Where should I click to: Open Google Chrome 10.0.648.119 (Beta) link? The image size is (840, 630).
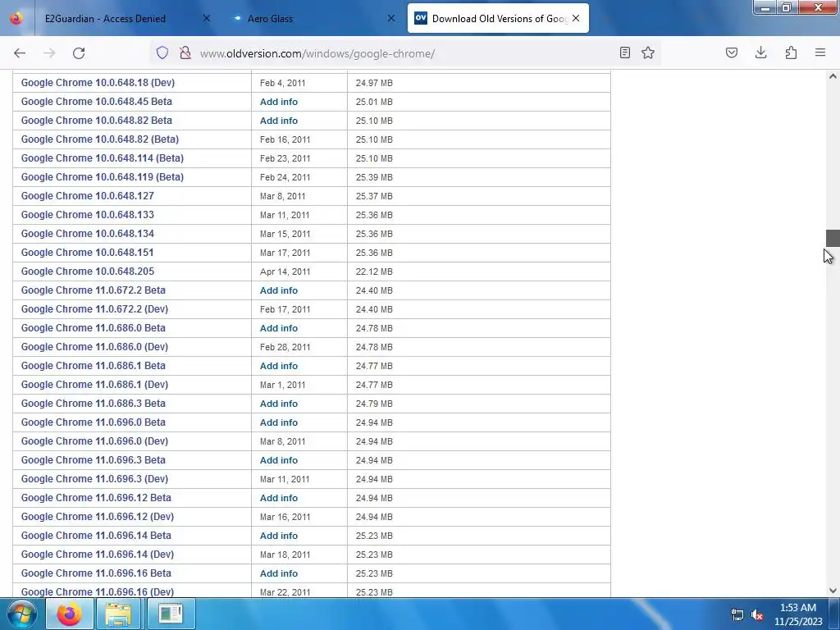(x=103, y=177)
